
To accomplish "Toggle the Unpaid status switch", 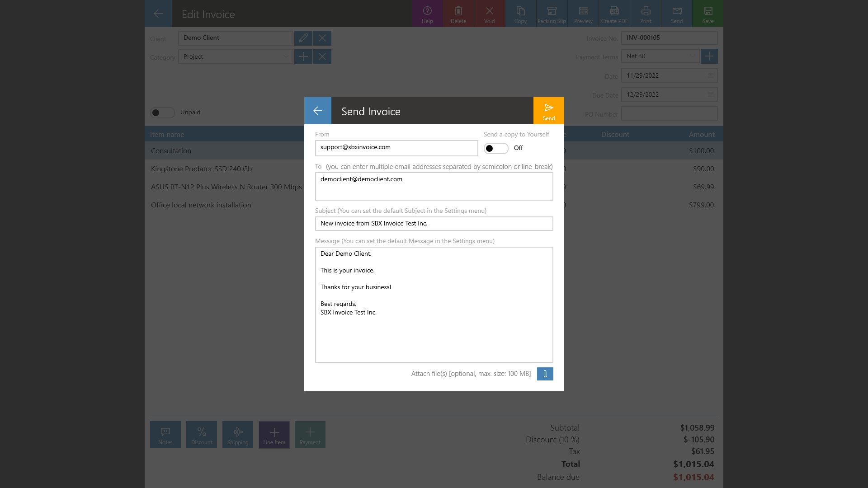I will tap(163, 112).
